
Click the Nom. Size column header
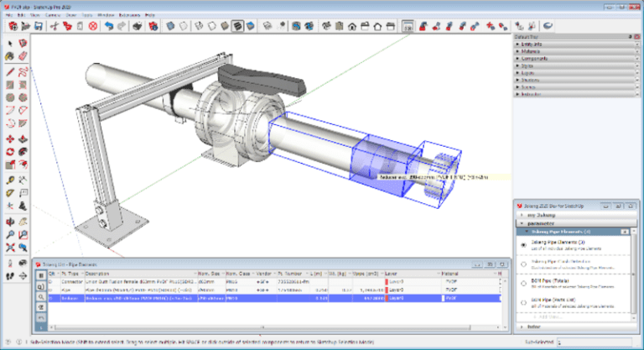coord(211,274)
